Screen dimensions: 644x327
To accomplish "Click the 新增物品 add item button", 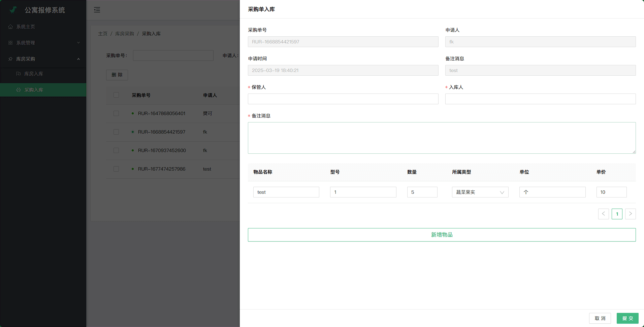I will [x=442, y=235].
